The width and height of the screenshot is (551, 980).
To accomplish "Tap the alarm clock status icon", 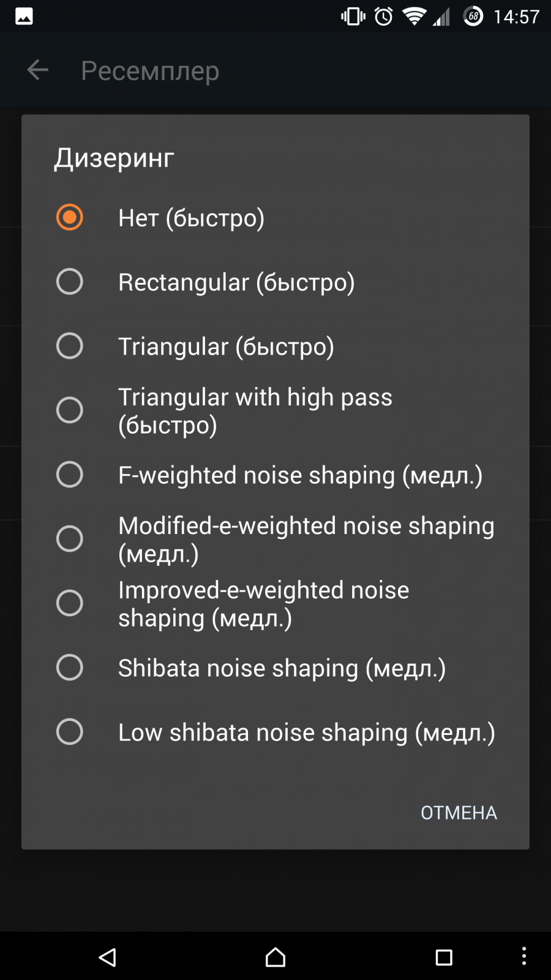I will (x=384, y=17).
